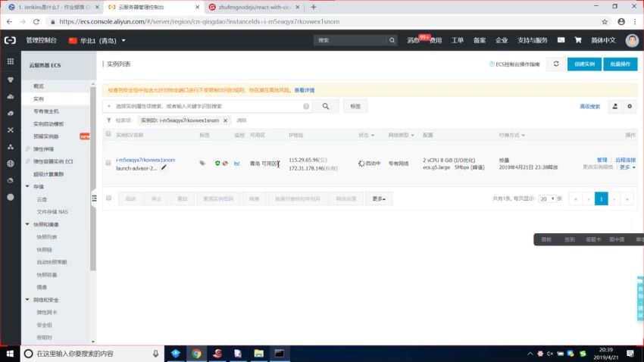
Task: Bookmark page with star icon
Action: click(x=605, y=22)
